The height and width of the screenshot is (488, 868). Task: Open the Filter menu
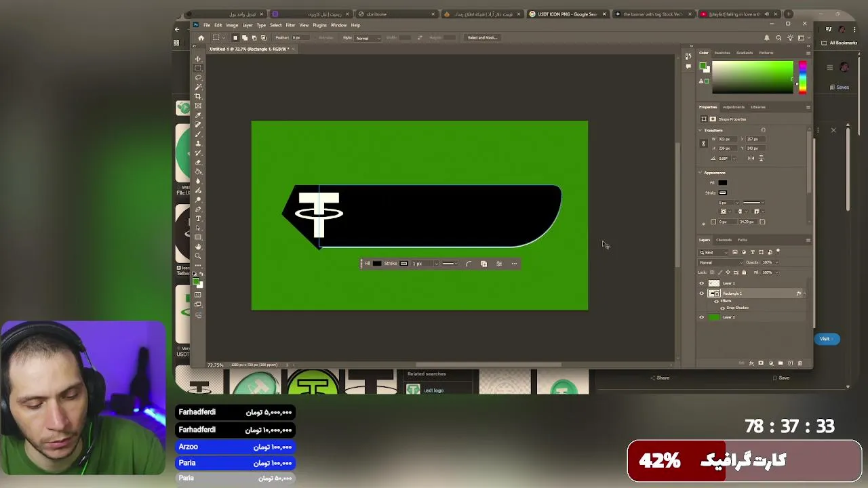point(290,25)
